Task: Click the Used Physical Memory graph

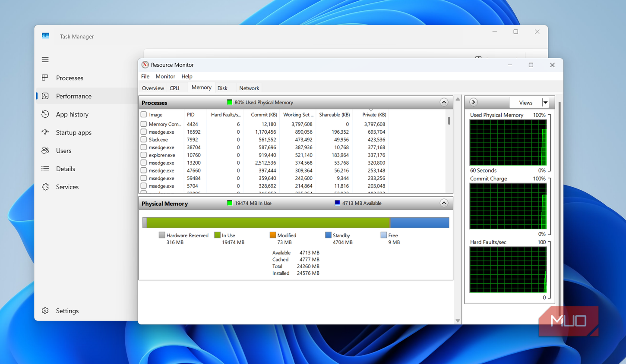Action: pyautogui.click(x=508, y=143)
